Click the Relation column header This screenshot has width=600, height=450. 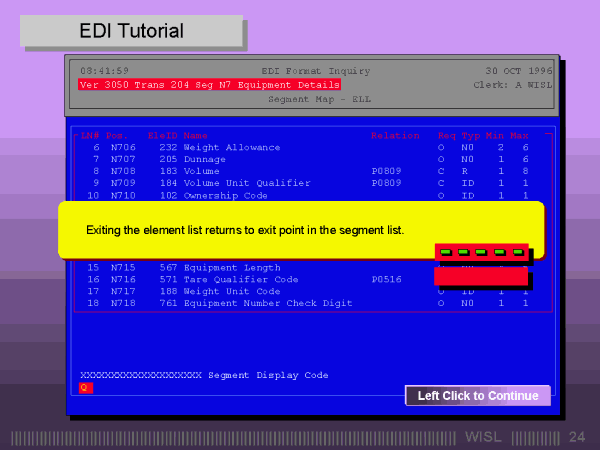pos(390,135)
